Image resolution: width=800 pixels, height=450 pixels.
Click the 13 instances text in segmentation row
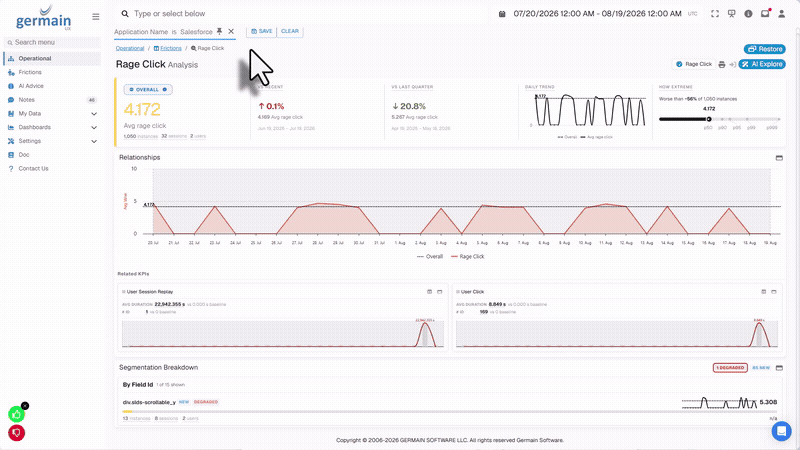tap(137, 418)
